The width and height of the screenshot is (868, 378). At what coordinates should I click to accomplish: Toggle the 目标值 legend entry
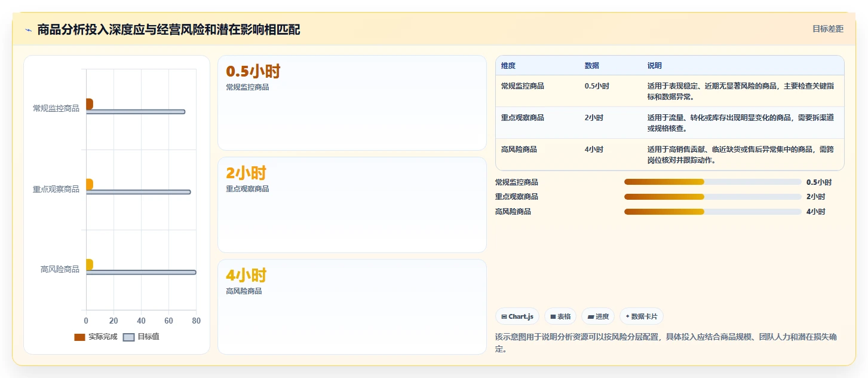click(x=141, y=337)
